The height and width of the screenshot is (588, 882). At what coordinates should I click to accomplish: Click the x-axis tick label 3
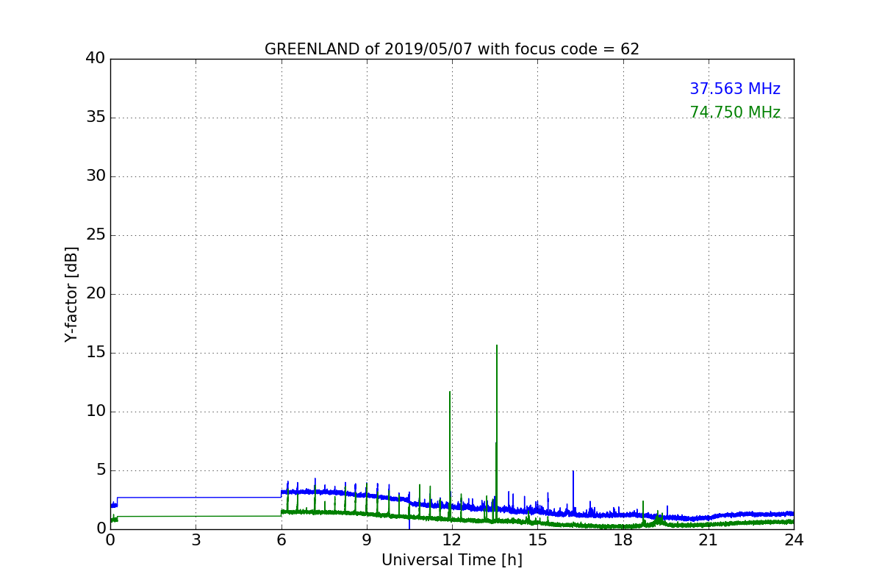coord(196,540)
